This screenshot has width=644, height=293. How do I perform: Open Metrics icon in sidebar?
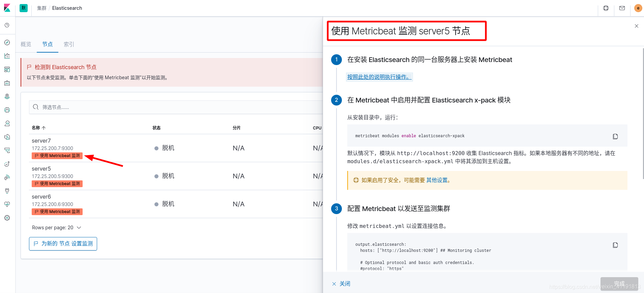[x=7, y=123]
